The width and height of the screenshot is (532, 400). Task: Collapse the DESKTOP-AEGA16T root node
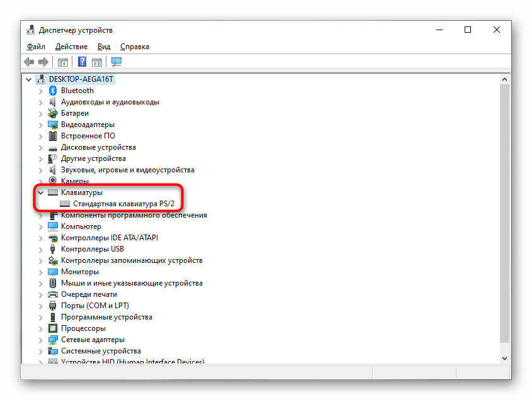click(29, 79)
